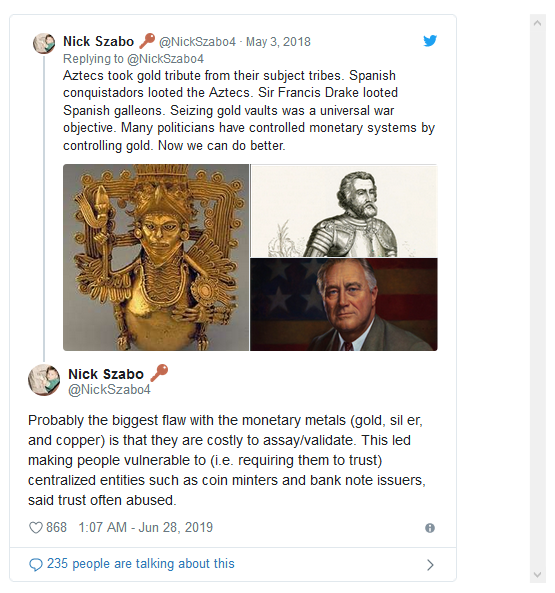Open '235 people are talking about this'
555x593 pixels.
(141, 564)
